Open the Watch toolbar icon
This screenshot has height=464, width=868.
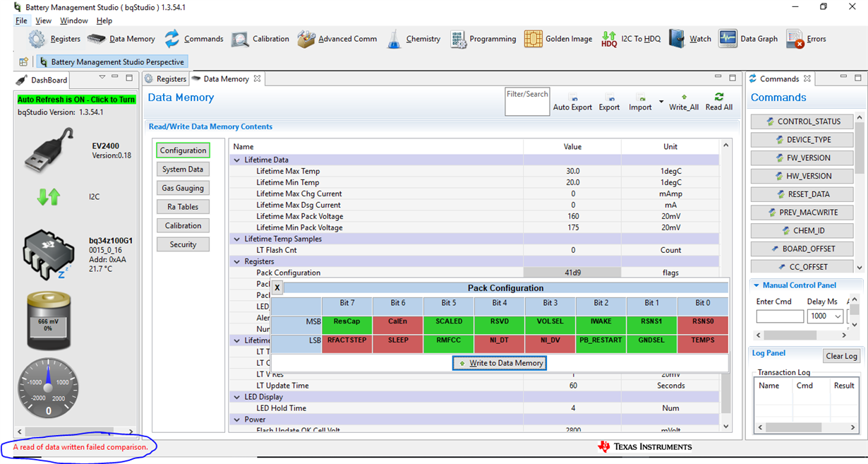tap(677, 39)
